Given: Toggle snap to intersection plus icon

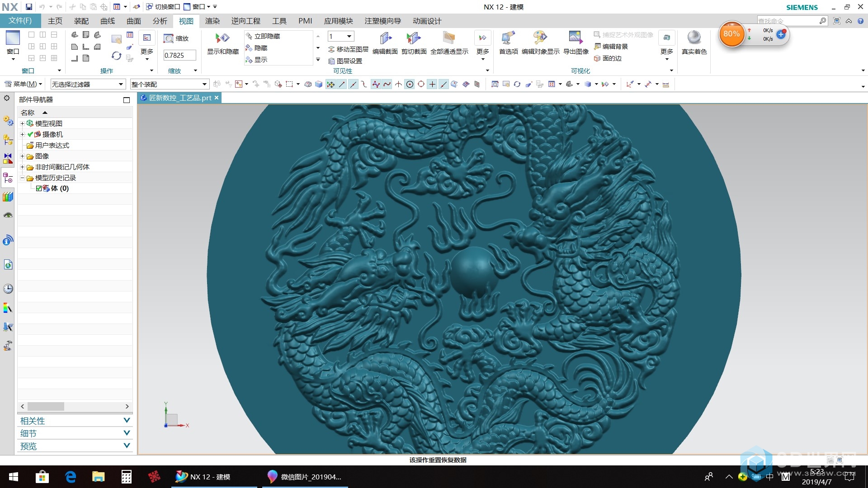Looking at the screenshot, I should [432, 84].
